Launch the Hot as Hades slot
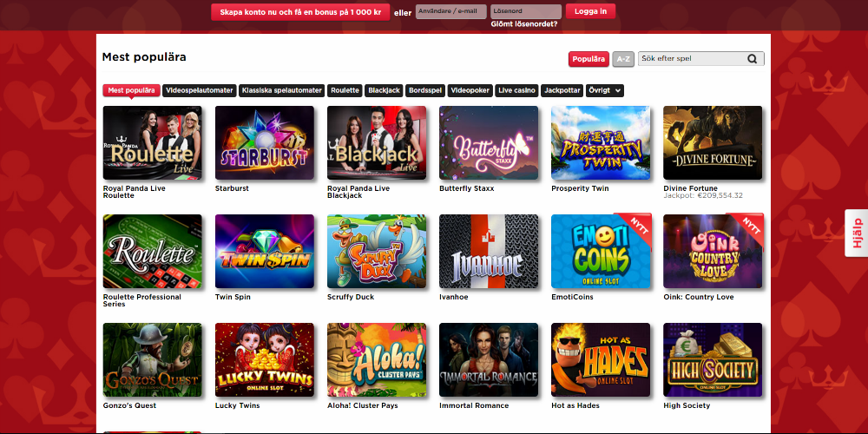 pos(601,360)
